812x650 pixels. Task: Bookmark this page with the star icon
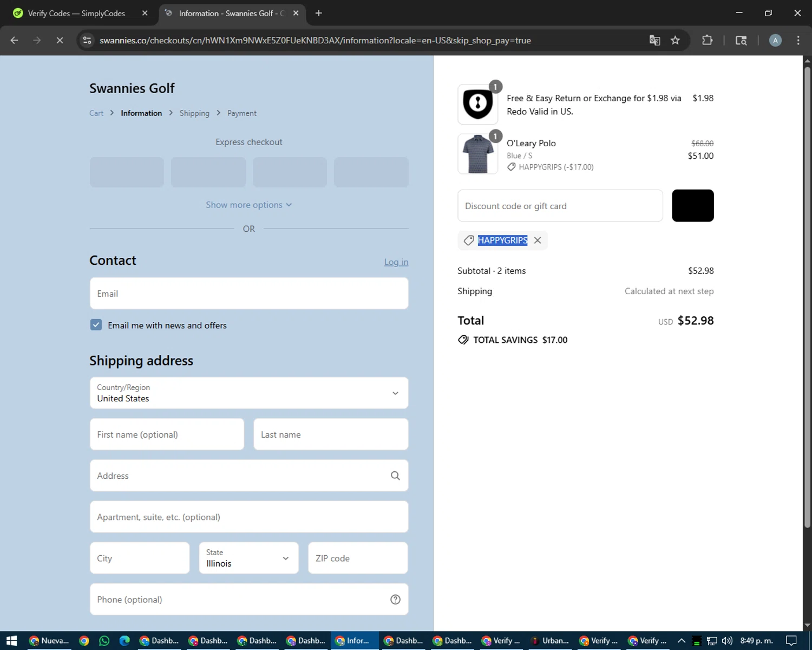tap(675, 40)
